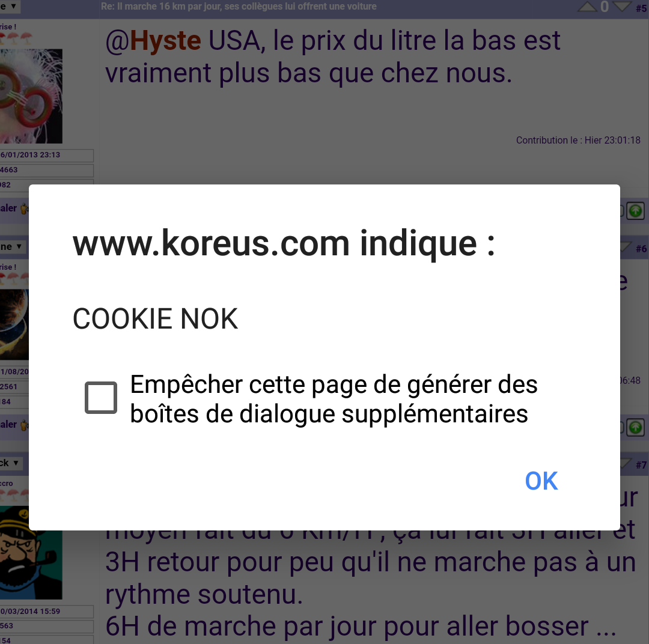Downvote post #5 with the down triangle
Image resolution: width=649 pixels, height=644 pixels.
[622, 7]
